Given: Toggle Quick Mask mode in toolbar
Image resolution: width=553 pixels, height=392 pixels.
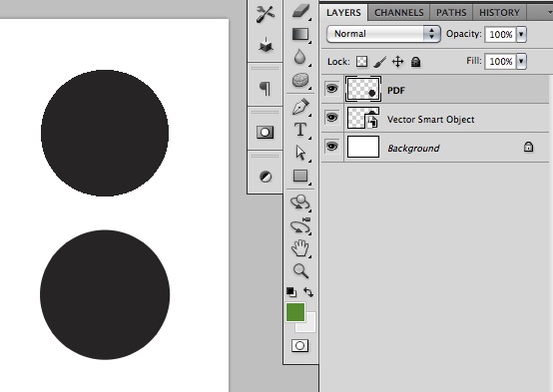Looking at the screenshot, I should pyautogui.click(x=299, y=345).
